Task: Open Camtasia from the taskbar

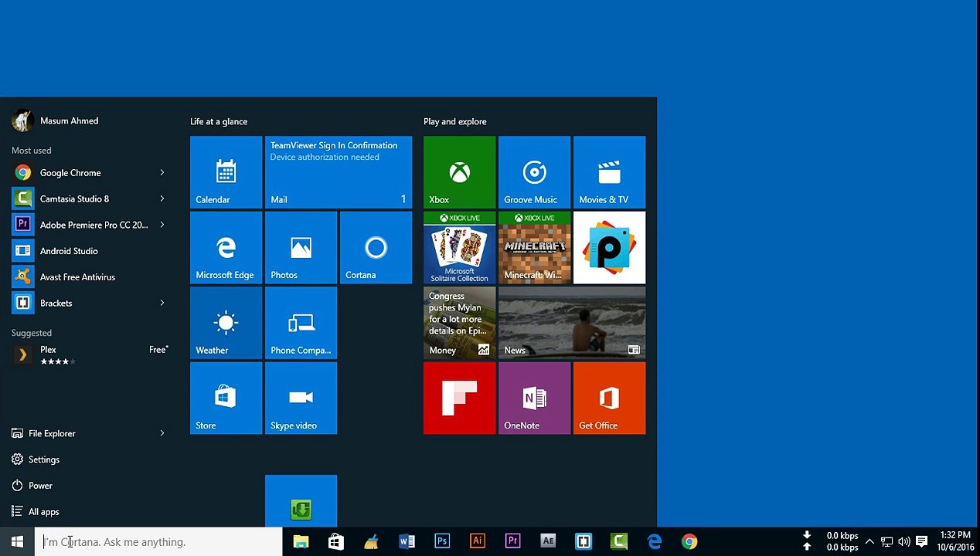Action: (x=619, y=542)
